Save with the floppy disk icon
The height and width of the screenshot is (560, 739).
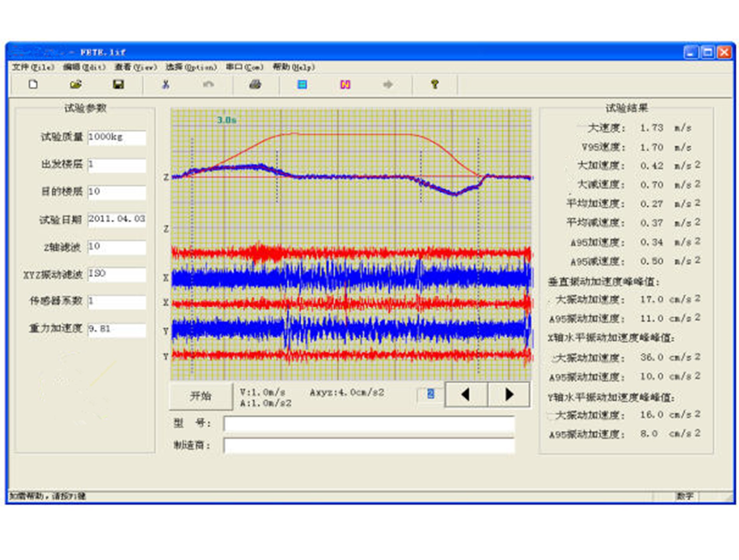point(119,84)
